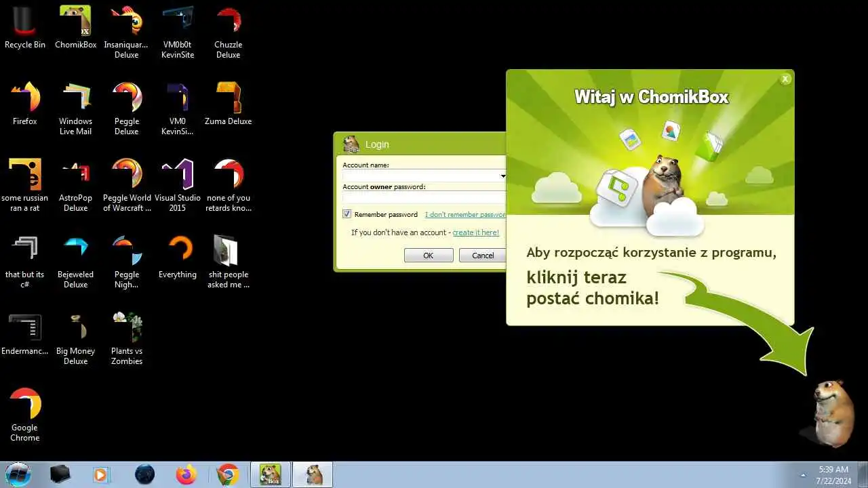Open the 'I don't remember password' link
This screenshot has width=868, height=488.
click(465, 214)
